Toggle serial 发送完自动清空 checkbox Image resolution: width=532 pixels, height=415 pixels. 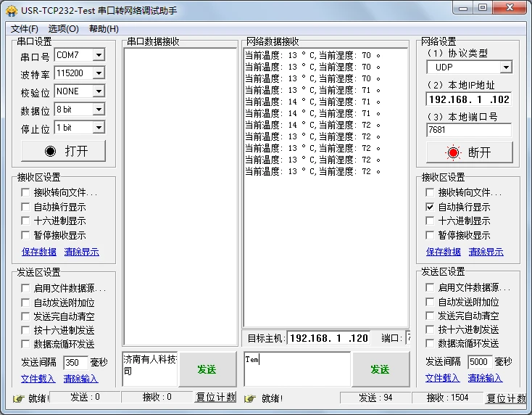click(x=25, y=316)
